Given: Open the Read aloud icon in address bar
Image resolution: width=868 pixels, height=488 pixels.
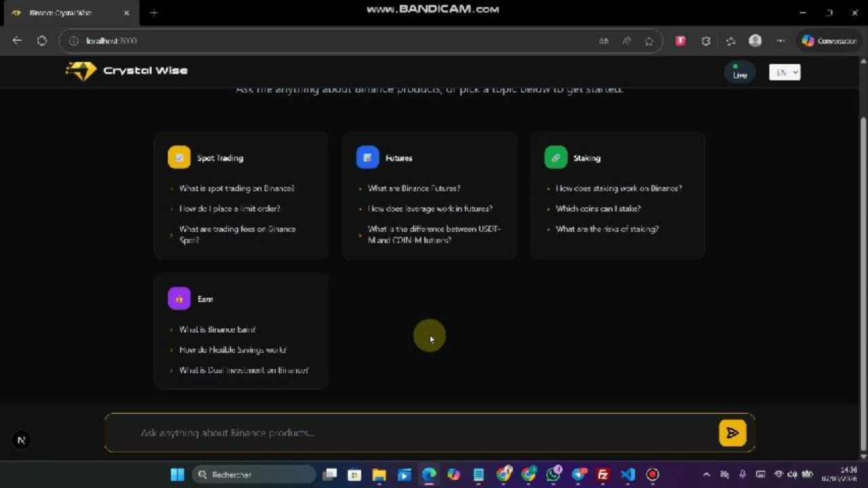Looking at the screenshot, I should click(x=627, y=41).
